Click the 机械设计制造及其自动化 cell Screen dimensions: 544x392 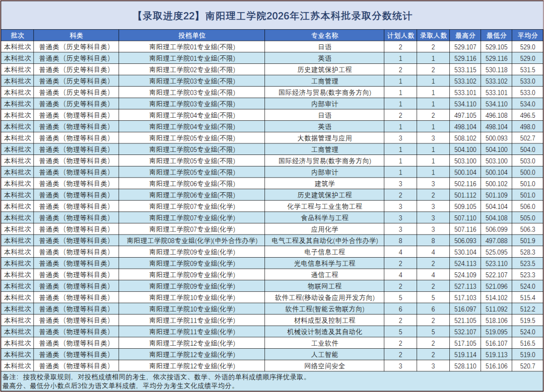pyautogui.click(x=324, y=332)
